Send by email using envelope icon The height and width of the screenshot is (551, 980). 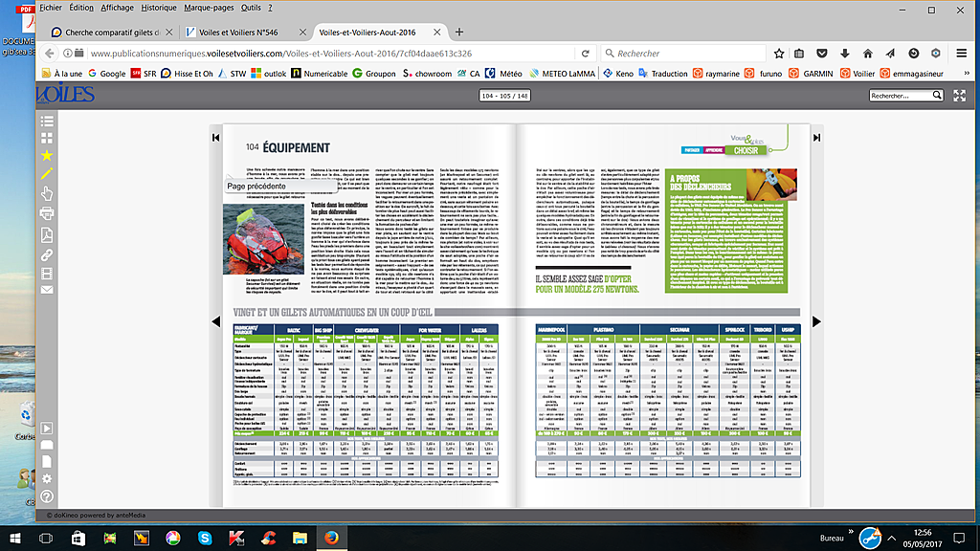coord(47,290)
